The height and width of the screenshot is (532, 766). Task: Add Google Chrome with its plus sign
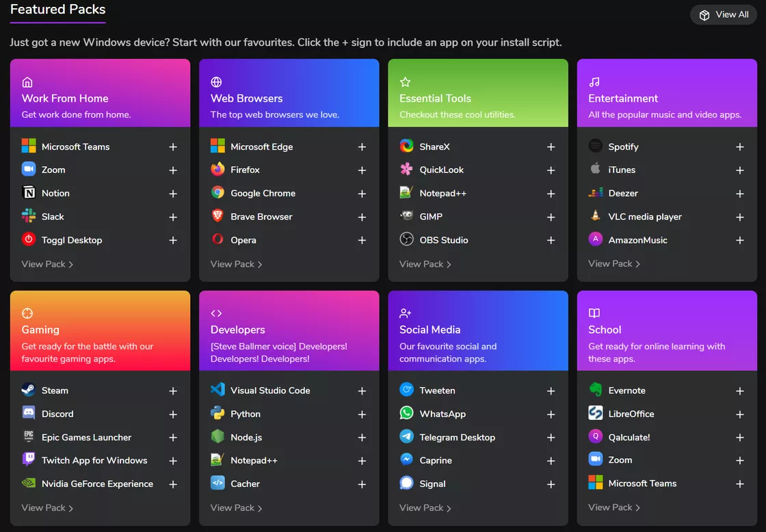(362, 194)
